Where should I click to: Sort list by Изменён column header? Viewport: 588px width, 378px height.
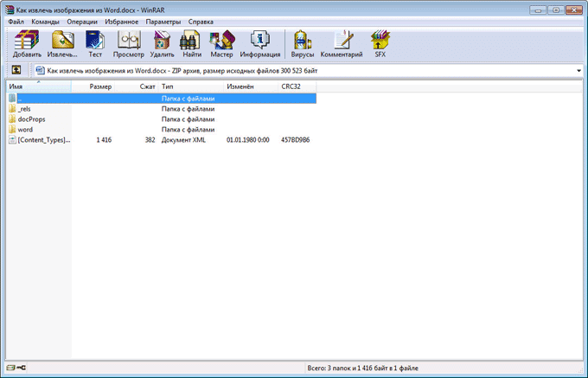coord(251,86)
